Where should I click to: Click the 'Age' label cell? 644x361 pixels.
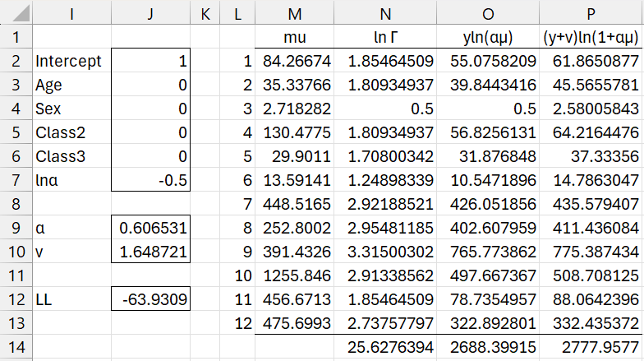pos(71,85)
